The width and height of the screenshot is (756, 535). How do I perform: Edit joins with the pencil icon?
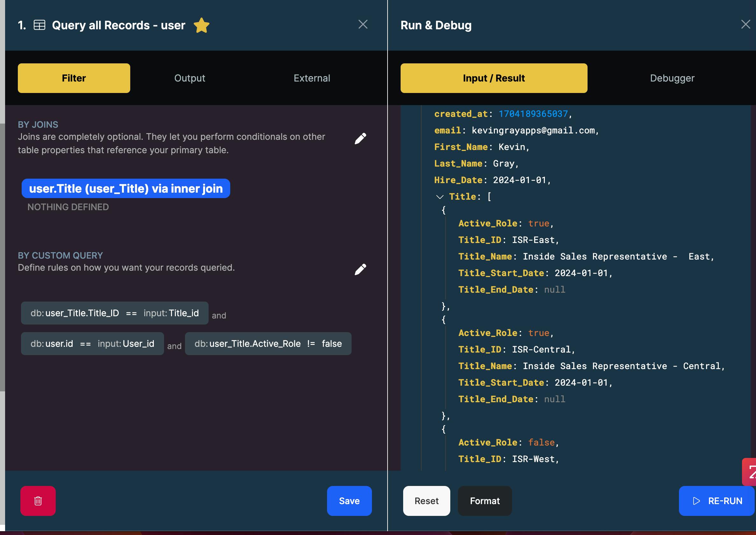tap(360, 139)
